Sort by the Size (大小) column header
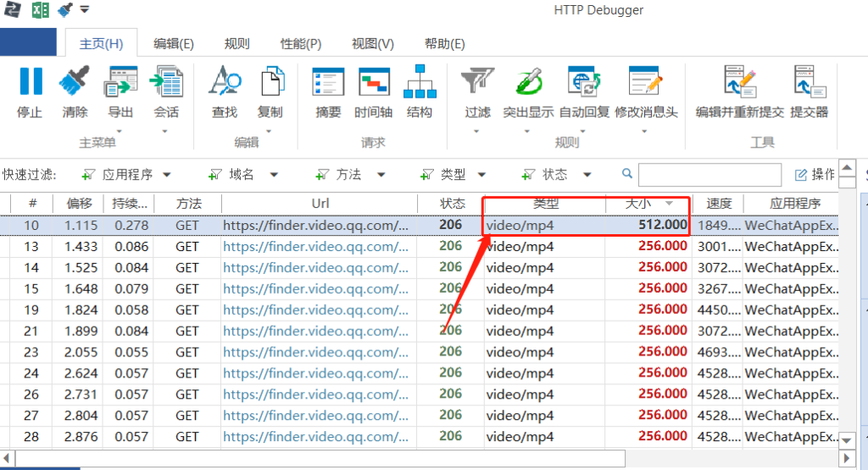This screenshot has height=470, width=868. tap(648, 204)
